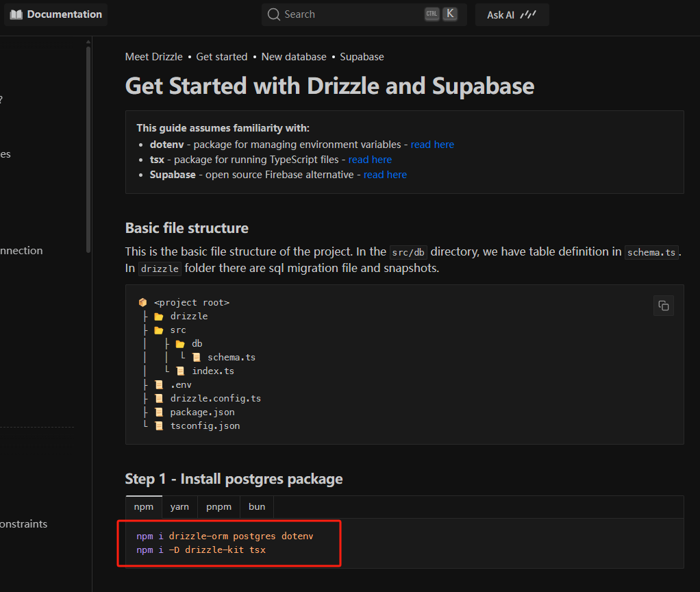Open the Get started breadcrumb
700x592 pixels.
(221, 57)
